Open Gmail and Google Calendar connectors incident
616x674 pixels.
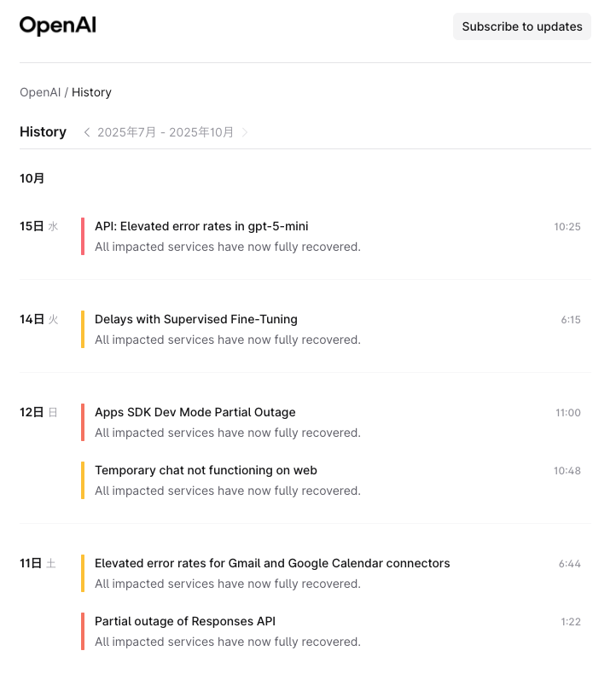(272, 563)
